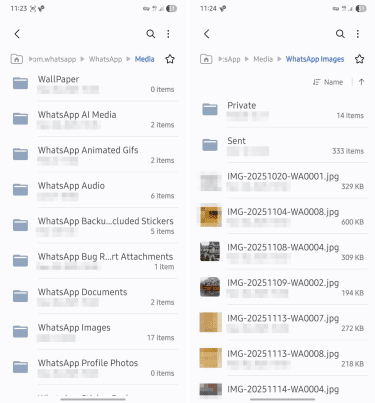This screenshot has width=375, height=403.
Task: Open more options menu in Media screen
Action: [x=168, y=34]
